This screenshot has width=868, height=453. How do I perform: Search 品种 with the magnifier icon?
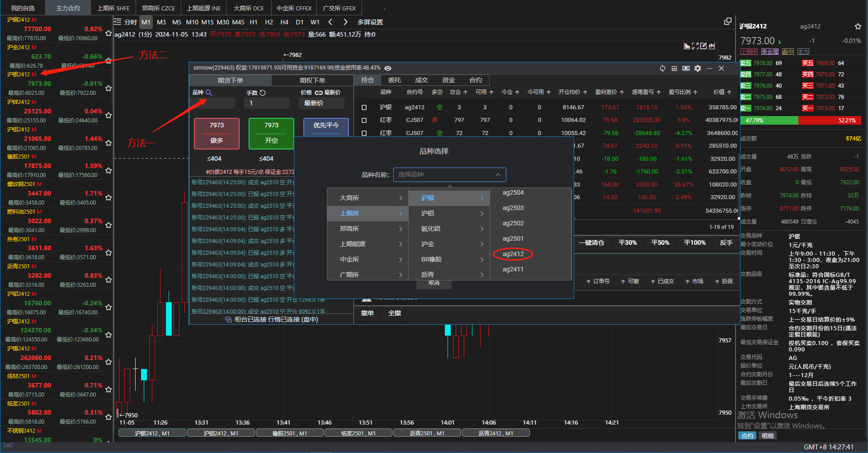(209, 93)
